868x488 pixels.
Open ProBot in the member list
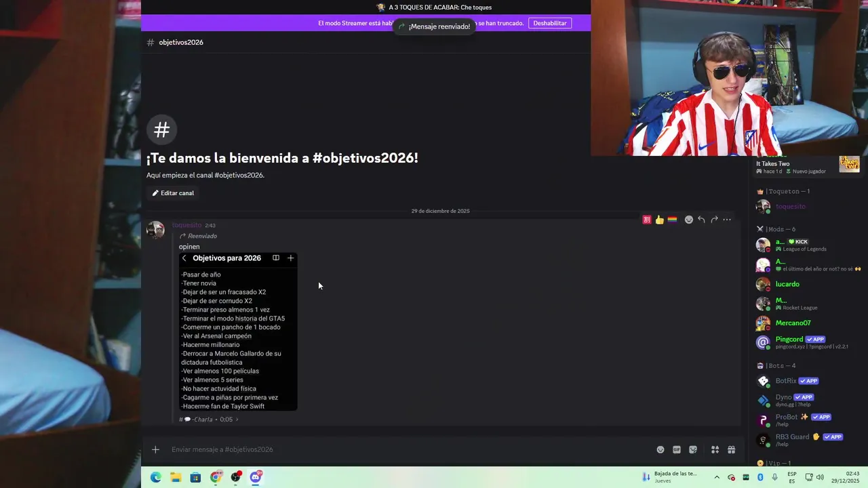click(807, 420)
